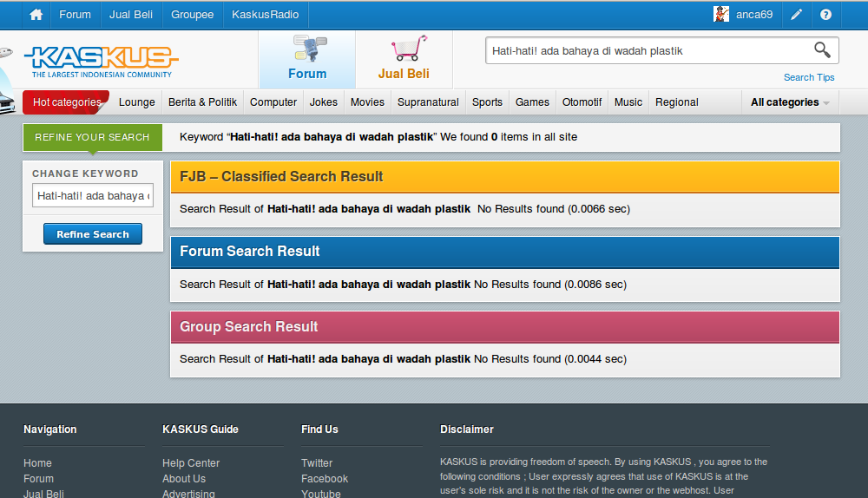The width and height of the screenshot is (868, 498).
Task: Open KaskusRadio in top bar
Action: pyautogui.click(x=265, y=15)
